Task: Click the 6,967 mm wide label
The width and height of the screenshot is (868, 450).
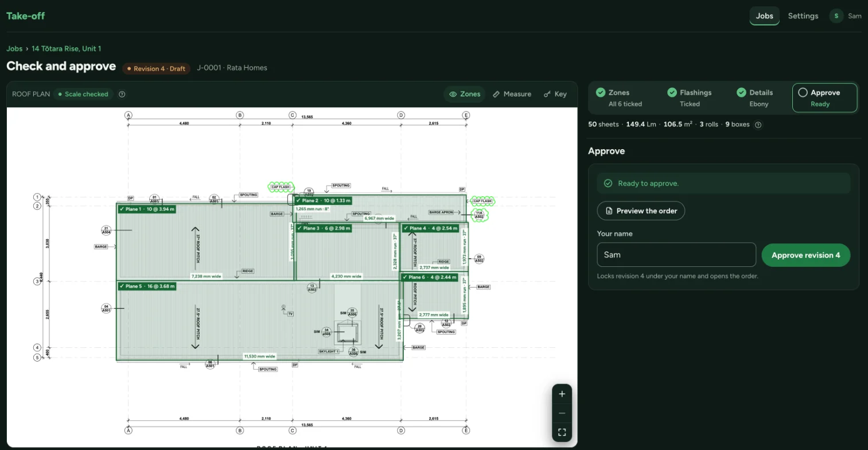Action: 379,219
